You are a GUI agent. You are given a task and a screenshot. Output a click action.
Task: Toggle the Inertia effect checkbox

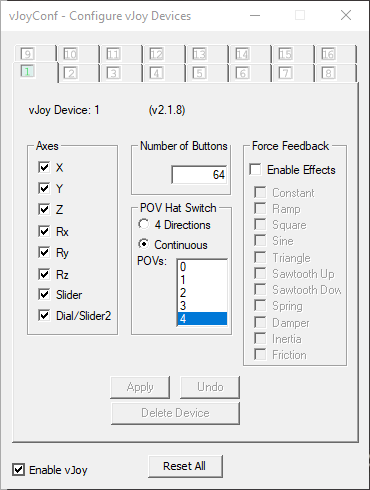[x=260, y=338]
